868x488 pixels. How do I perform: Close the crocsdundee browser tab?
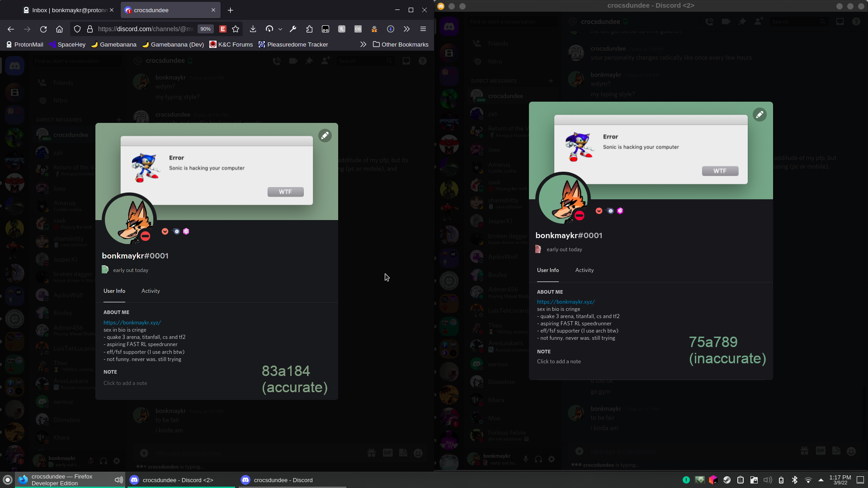click(213, 10)
